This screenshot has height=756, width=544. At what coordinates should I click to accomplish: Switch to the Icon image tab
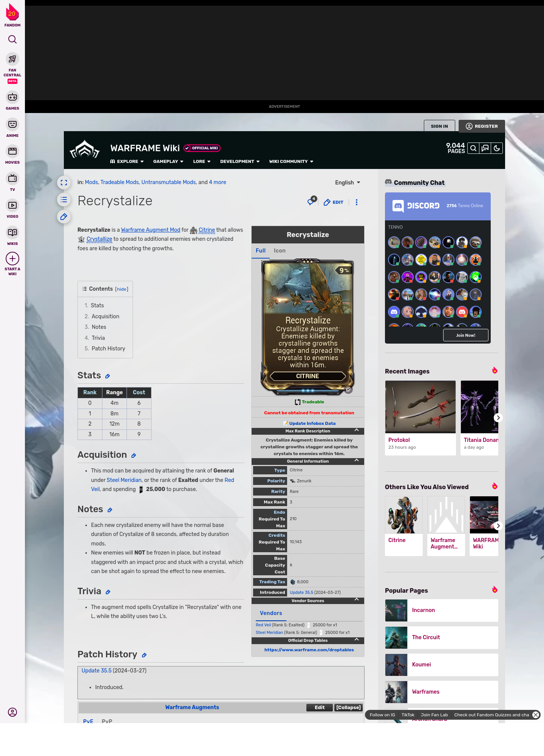(280, 251)
